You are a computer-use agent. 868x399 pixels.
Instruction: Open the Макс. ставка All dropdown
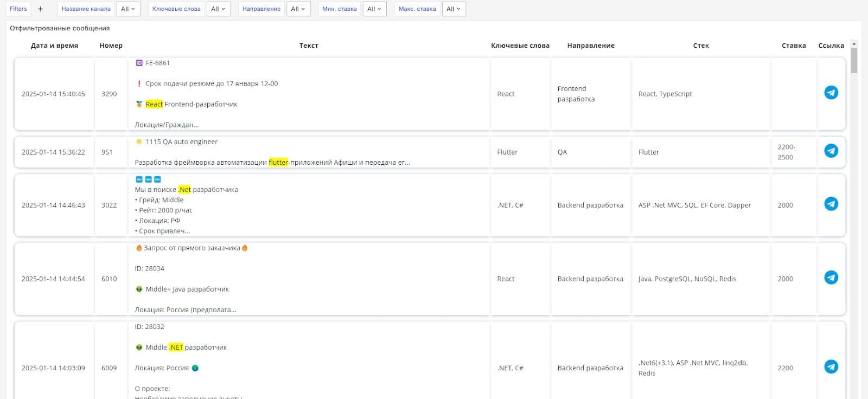(x=454, y=9)
